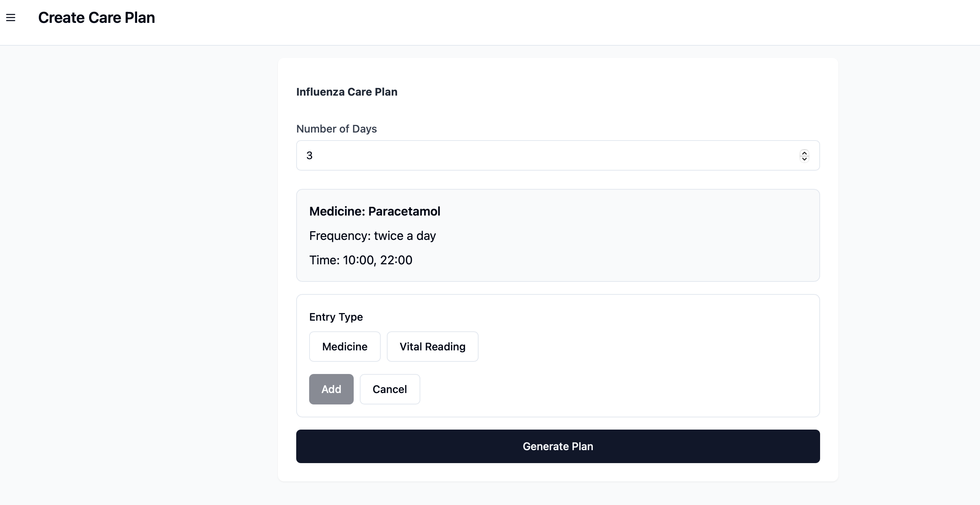Viewport: 980px width, 505px height.
Task: Click the Influenza Care Plan heading
Action: [x=346, y=92]
